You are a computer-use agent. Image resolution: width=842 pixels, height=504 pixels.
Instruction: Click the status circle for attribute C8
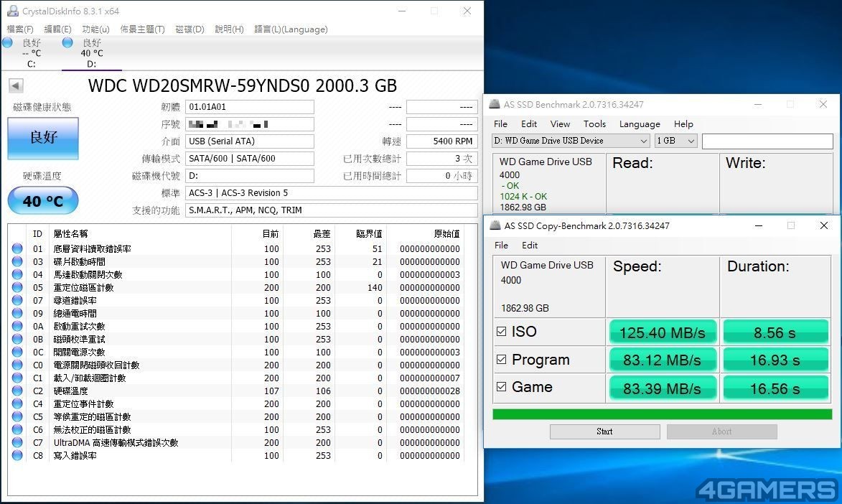(17, 455)
